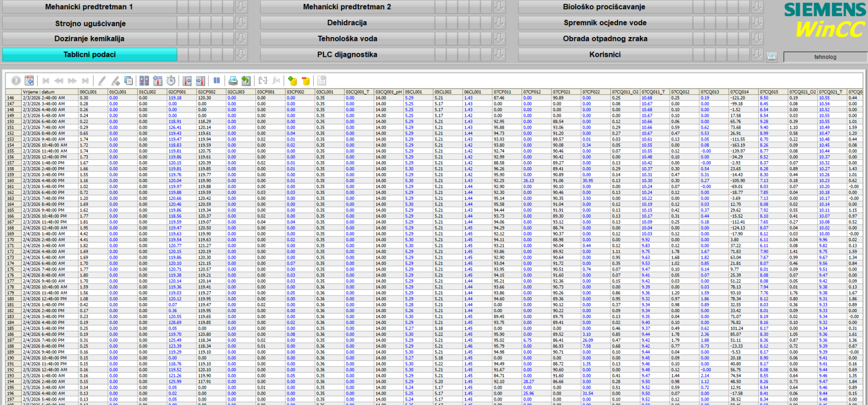
Task: Click the print table icon
Action: point(233,81)
